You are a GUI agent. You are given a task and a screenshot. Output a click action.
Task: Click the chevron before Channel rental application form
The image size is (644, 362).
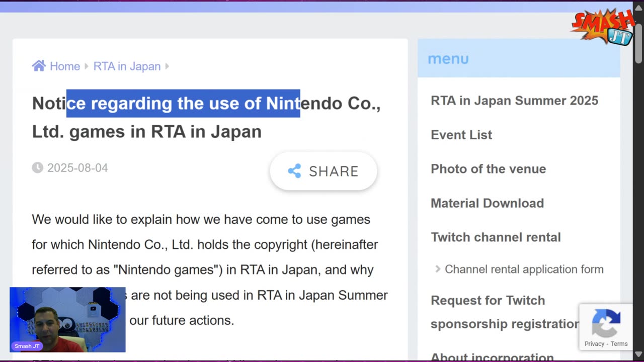pyautogui.click(x=438, y=269)
